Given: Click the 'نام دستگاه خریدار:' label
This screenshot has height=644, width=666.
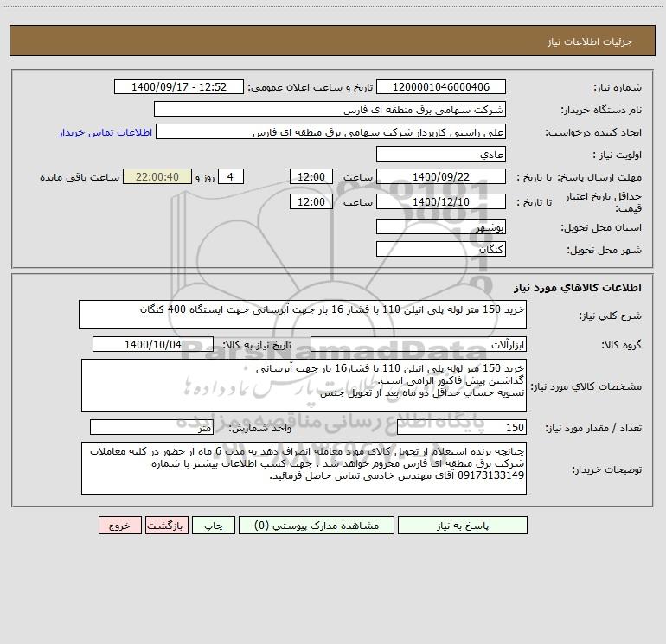Looking at the screenshot, I should tap(601, 111).
